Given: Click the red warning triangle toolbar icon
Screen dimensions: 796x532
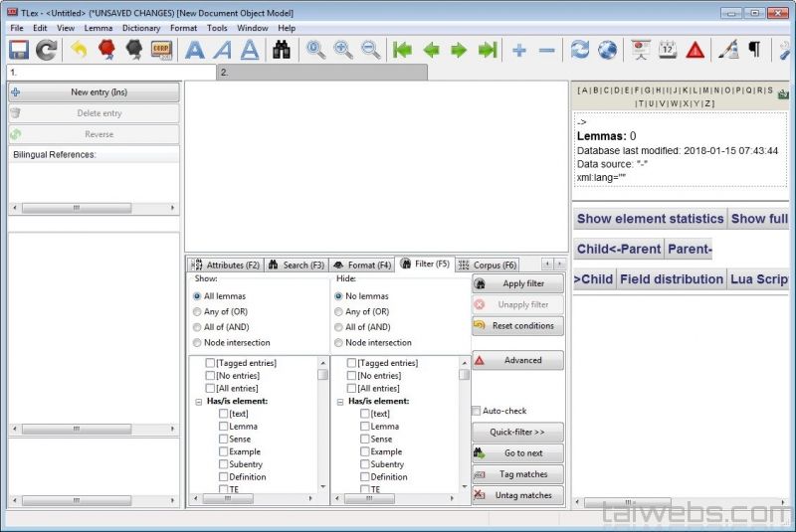Looking at the screenshot, I should pyautogui.click(x=696, y=50).
